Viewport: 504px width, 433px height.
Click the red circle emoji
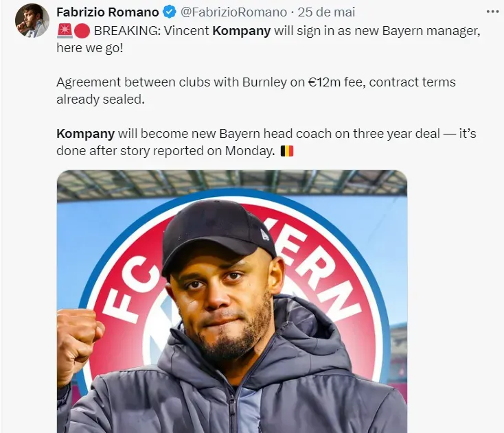(82, 31)
